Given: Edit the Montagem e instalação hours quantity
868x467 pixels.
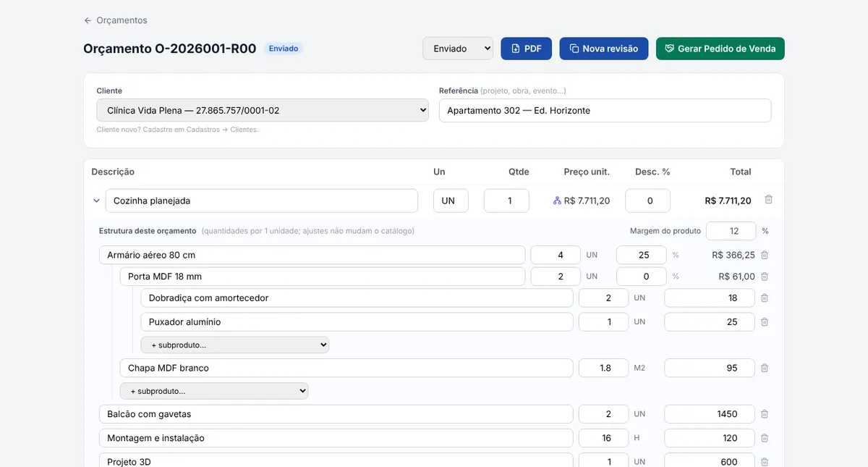Looking at the screenshot, I should (x=603, y=438).
